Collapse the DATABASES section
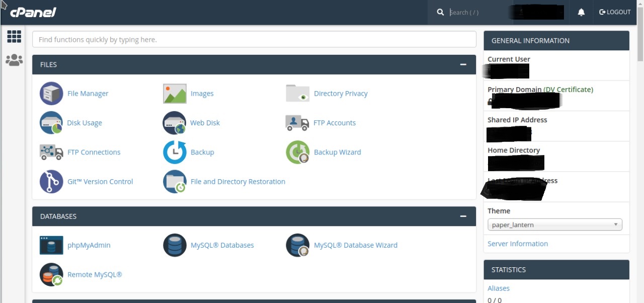 [x=463, y=216]
